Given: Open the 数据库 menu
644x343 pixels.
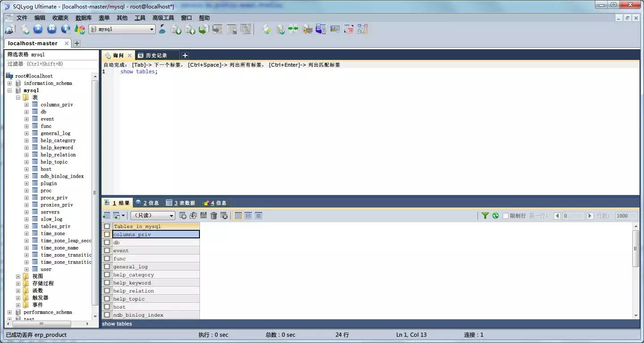Looking at the screenshot, I should click(x=84, y=18).
